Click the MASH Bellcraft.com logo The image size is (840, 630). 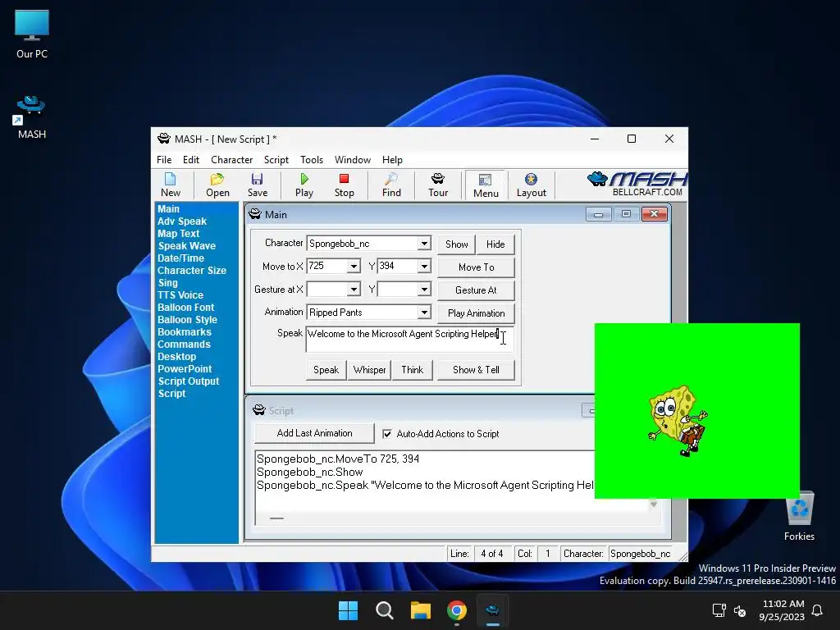coord(637,185)
